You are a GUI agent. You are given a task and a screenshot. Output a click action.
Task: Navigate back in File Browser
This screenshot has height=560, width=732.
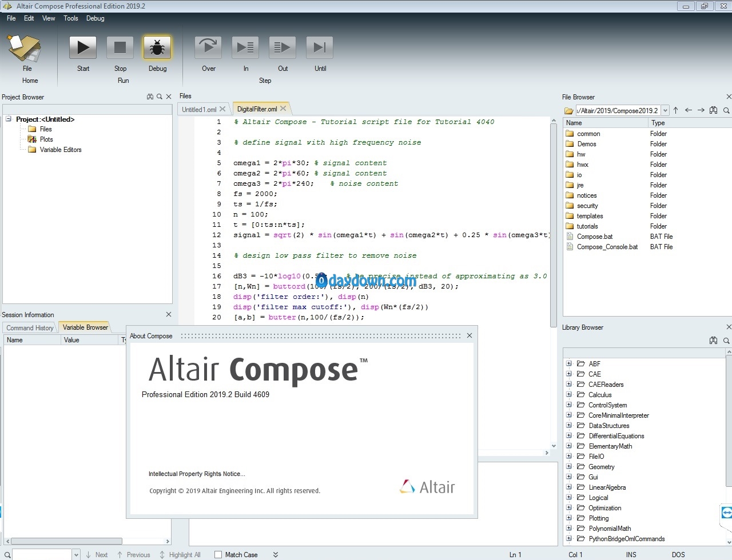pos(689,110)
